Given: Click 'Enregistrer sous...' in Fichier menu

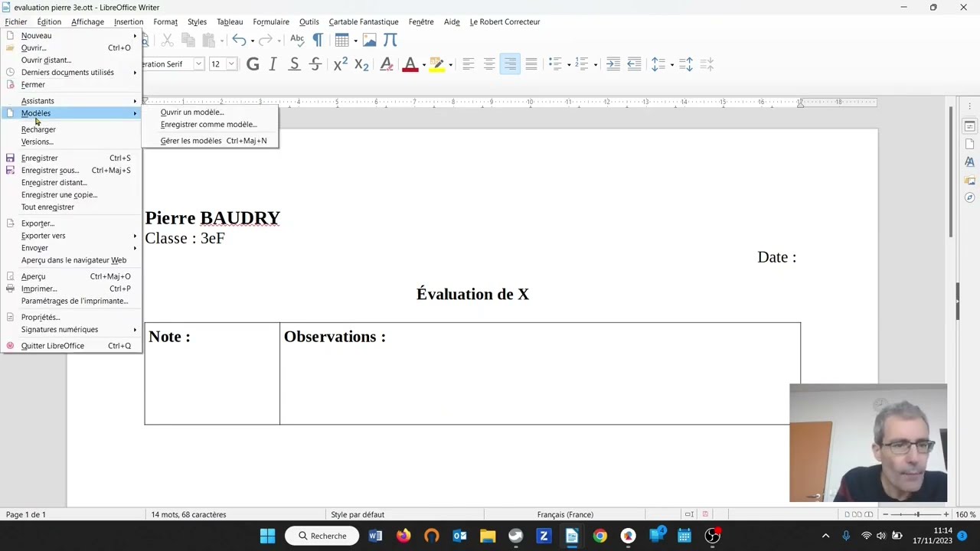Looking at the screenshot, I should coord(70,171).
